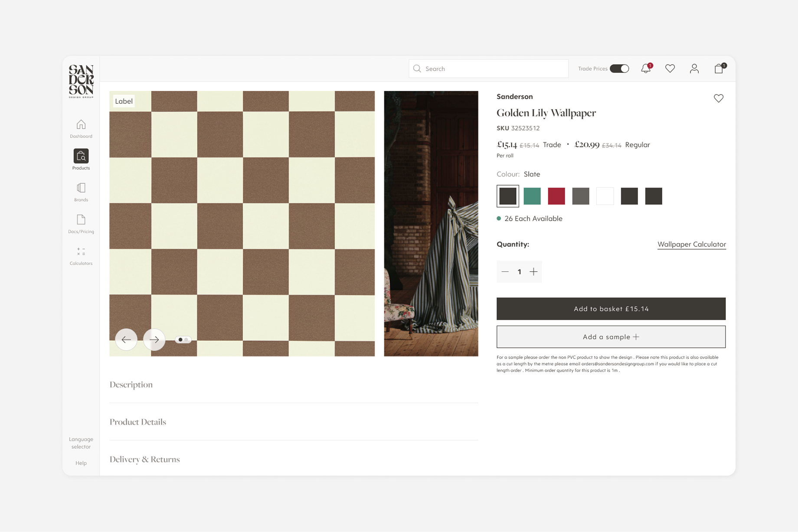Click the 26 Each Available stock text

pyautogui.click(x=533, y=219)
